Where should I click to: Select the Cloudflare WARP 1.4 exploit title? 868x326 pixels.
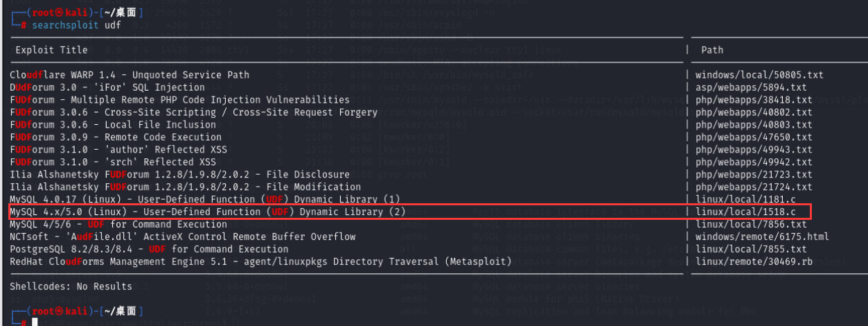130,75
